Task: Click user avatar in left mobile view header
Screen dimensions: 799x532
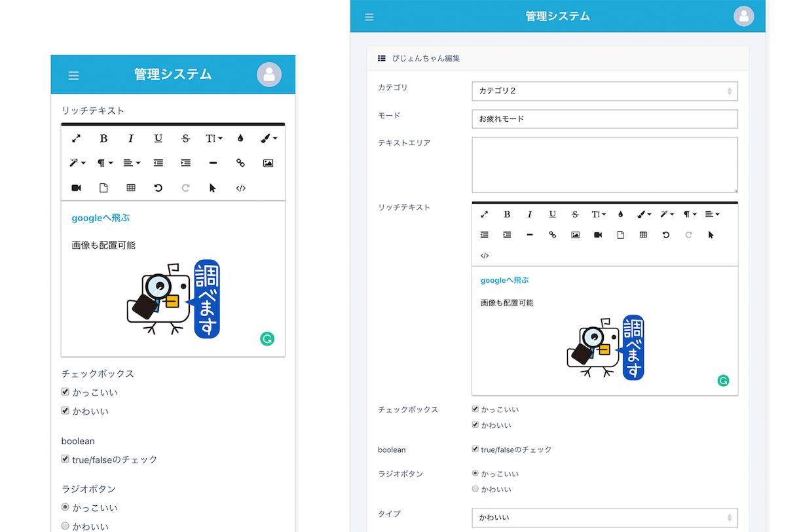Action: pos(269,75)
